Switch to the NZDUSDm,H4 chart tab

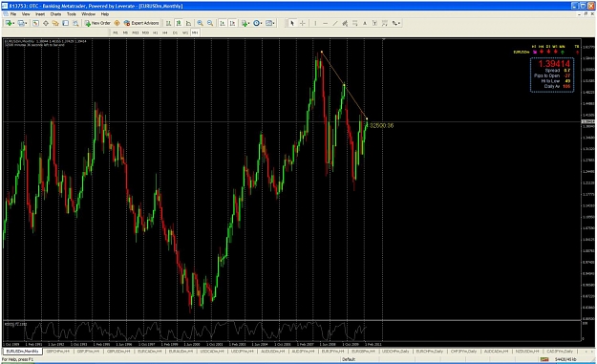pos(527,352)
